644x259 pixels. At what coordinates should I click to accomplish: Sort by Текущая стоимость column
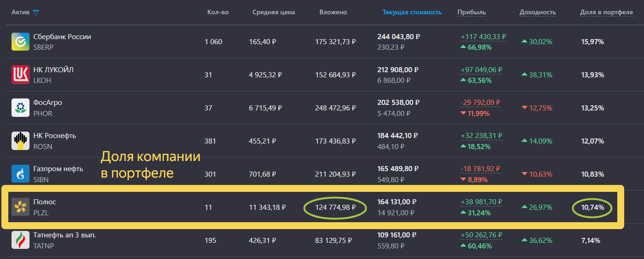pos(412,12)
